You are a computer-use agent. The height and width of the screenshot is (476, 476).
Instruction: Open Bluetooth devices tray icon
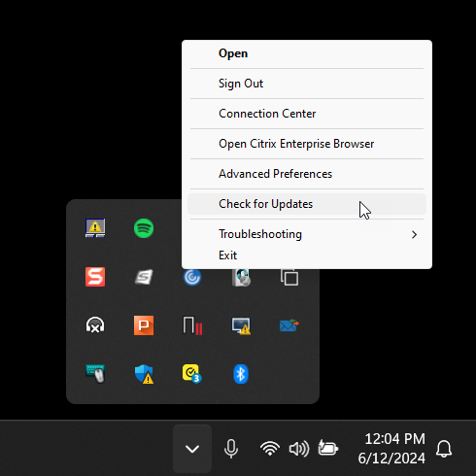(241, 374)
